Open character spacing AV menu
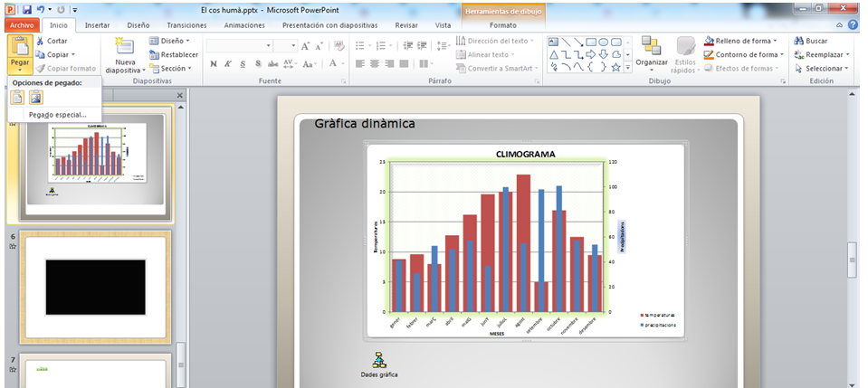Image resolution: width=868 pixels, height=388 pixels. pos(291,64)
